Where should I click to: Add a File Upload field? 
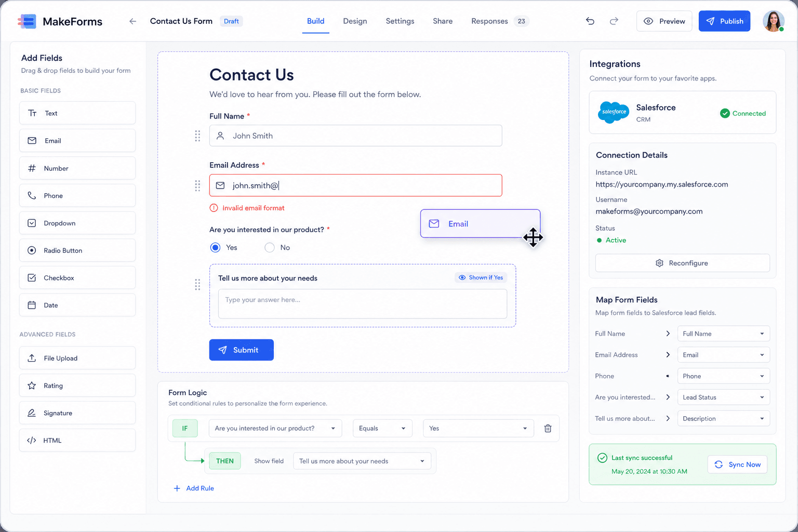[77, 358]
